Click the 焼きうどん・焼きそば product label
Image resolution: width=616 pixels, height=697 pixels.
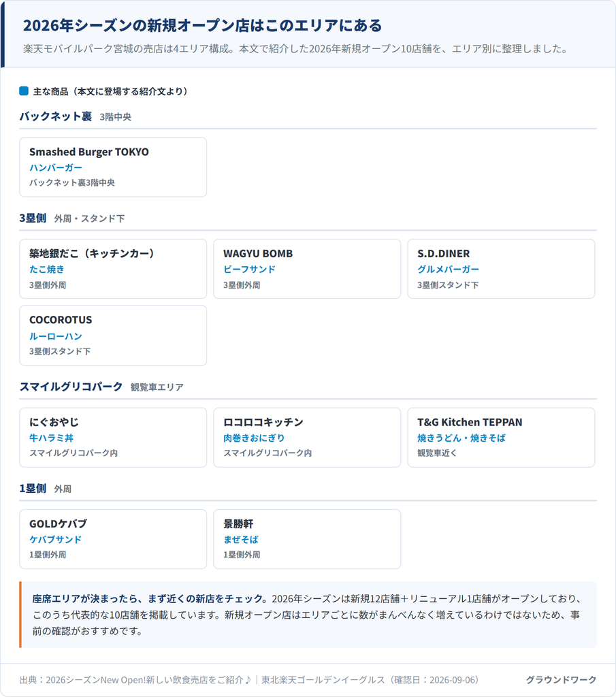click(461, 438)
